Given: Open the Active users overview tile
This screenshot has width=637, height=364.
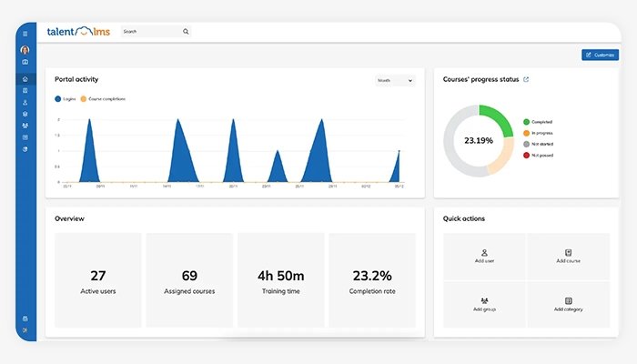Looking at the screenshot, I should pyautogui.click(x=98, y=280).
